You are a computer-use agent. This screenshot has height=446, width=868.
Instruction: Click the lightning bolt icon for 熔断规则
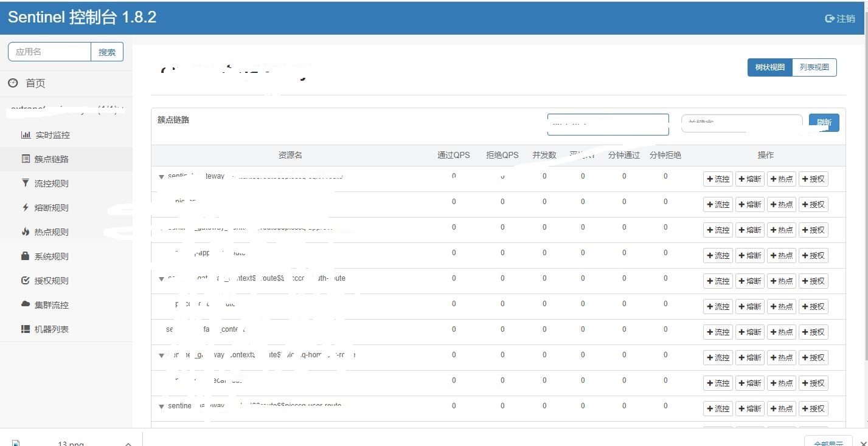click(x=26, y=207)
